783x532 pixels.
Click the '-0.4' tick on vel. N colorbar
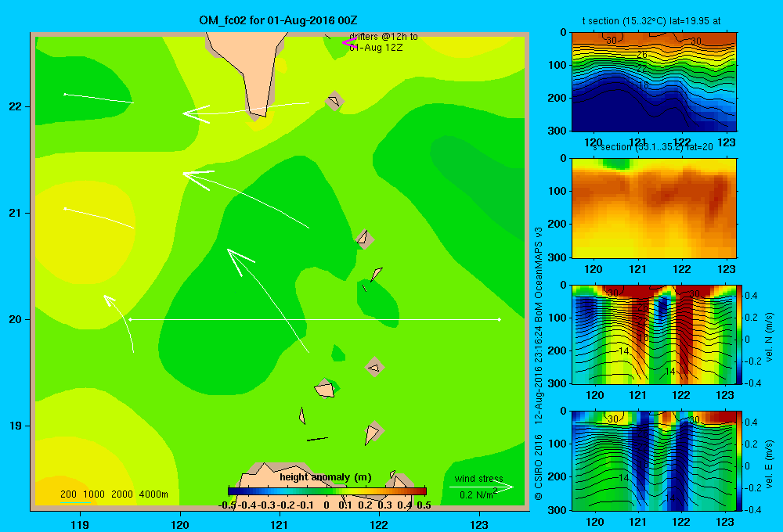[752, 383]
